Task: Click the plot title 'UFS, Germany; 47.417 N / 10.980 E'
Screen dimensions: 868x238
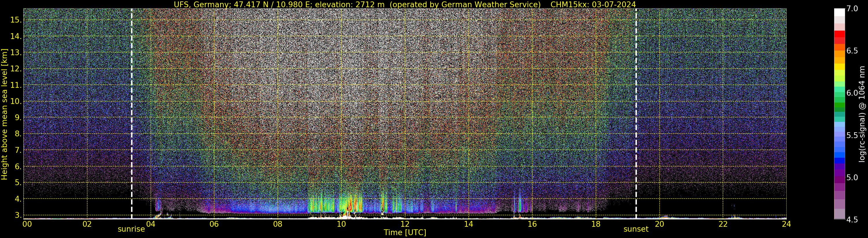Action: 243,4
